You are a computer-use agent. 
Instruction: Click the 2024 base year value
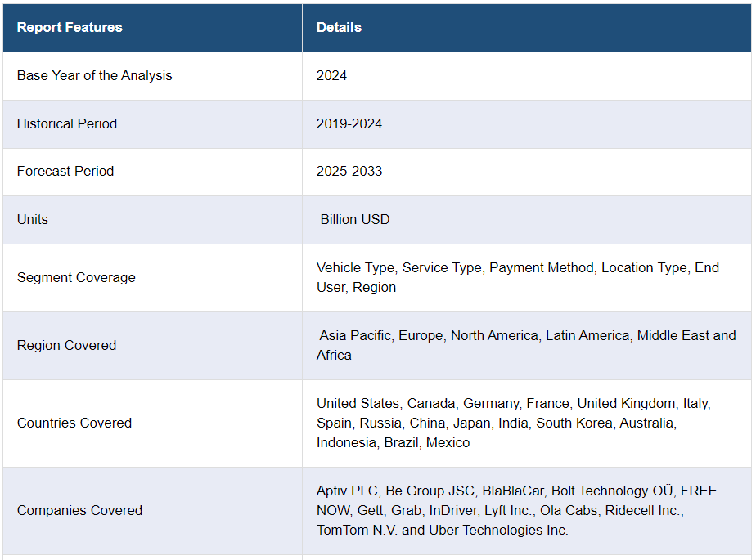(x=331, y=75)
